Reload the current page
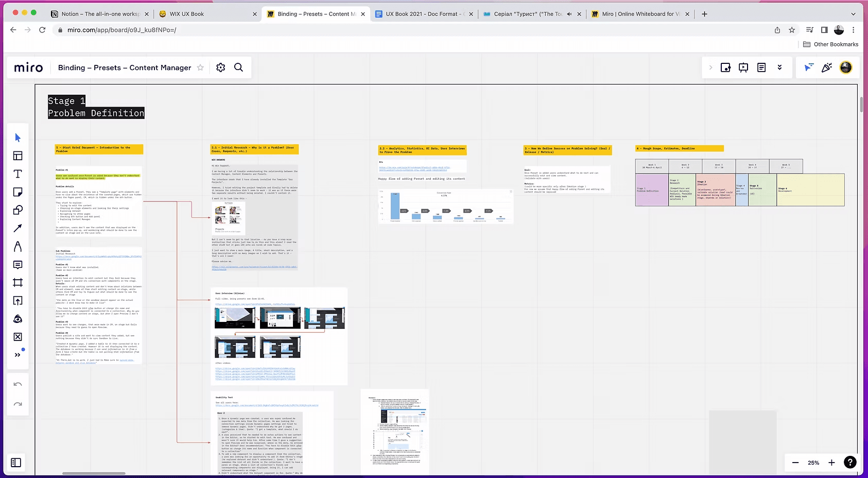868x478 pixels. (x=42, y=30)
